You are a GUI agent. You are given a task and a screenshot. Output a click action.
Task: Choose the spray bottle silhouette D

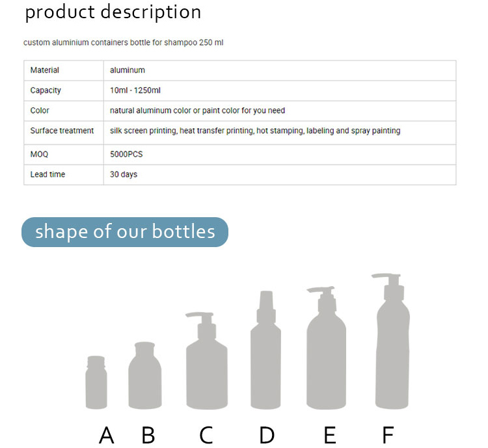point(265,350)
